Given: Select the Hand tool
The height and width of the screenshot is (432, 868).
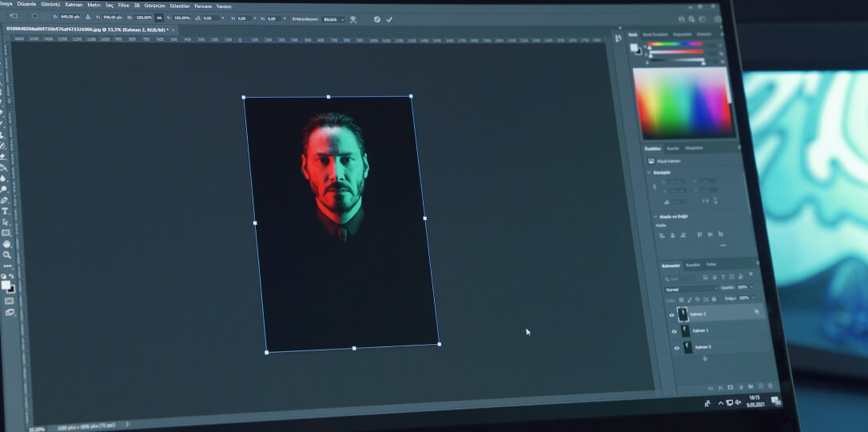Looking at the screenshot, I should (6, 244).
